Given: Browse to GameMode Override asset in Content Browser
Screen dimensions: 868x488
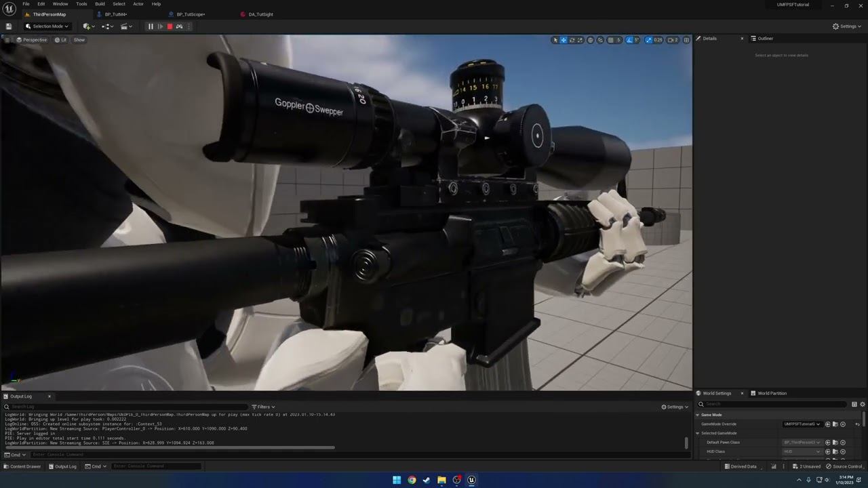Looking at the screenshot, I should (835, 424).
